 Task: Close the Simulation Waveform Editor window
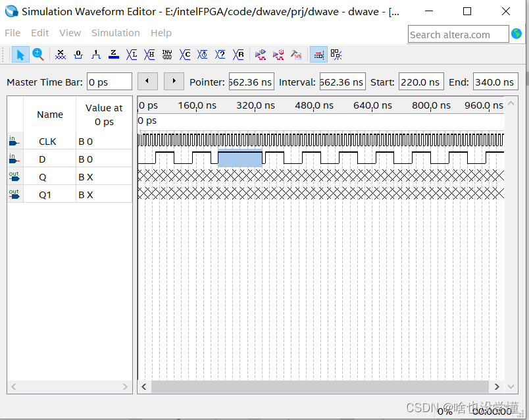[506, 11]
